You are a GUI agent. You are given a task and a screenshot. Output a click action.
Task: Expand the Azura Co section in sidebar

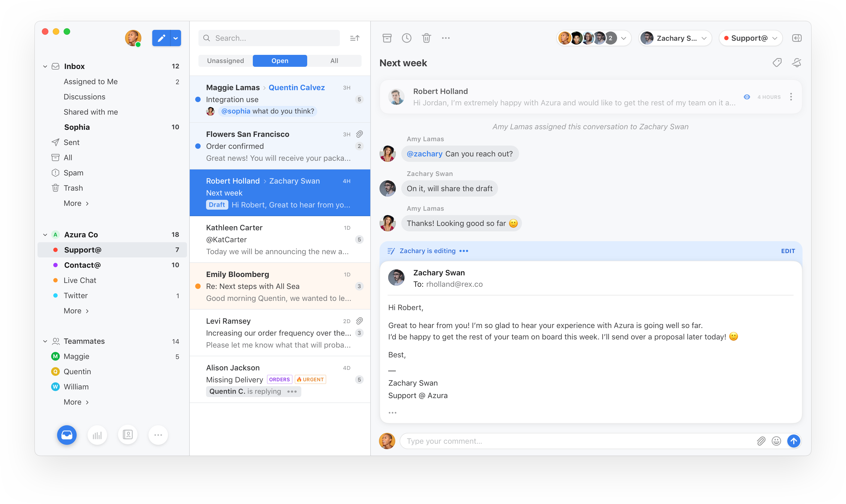[x=46, y=234]
